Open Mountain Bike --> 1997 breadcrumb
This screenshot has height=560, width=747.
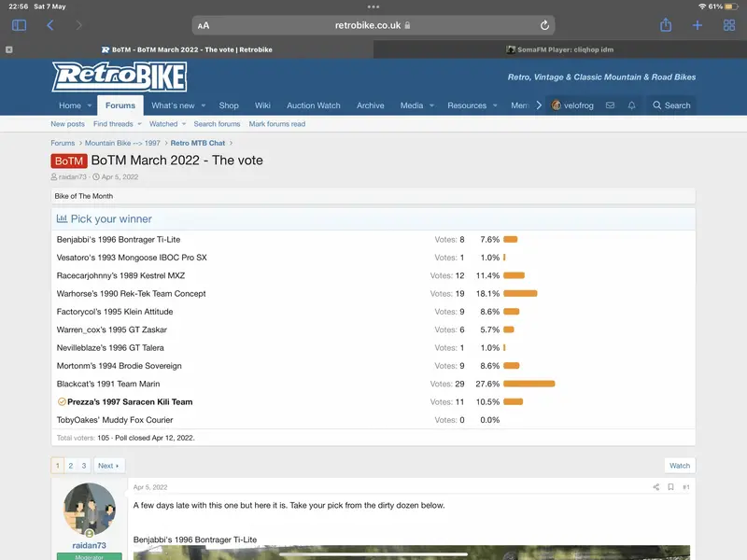point(122,143)
